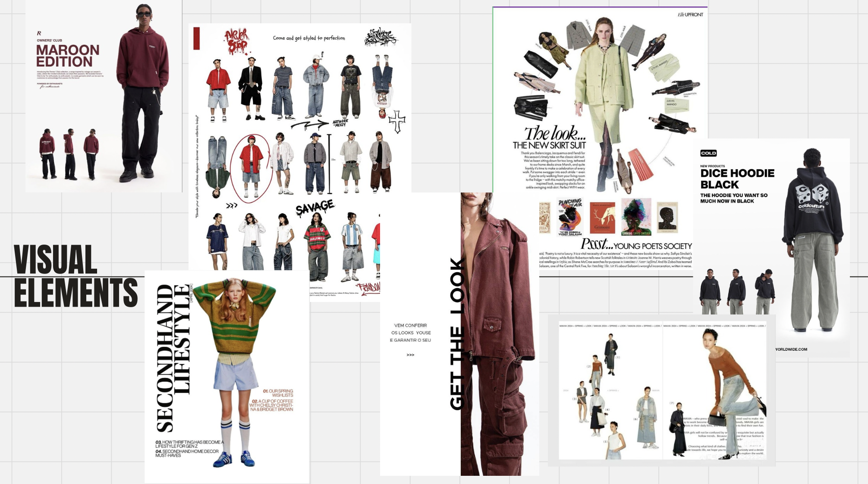Click the >>> arrows under VEM CONFERIR text
This screenshot has height=484, width=868.
click(411, 355)
